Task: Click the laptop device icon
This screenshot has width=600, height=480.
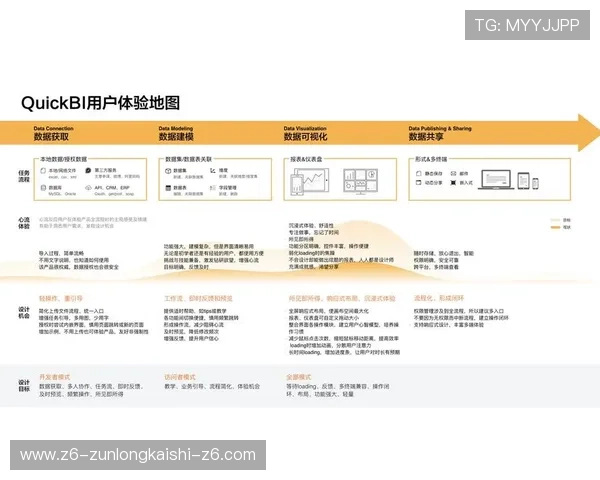Action: (496, 180)
